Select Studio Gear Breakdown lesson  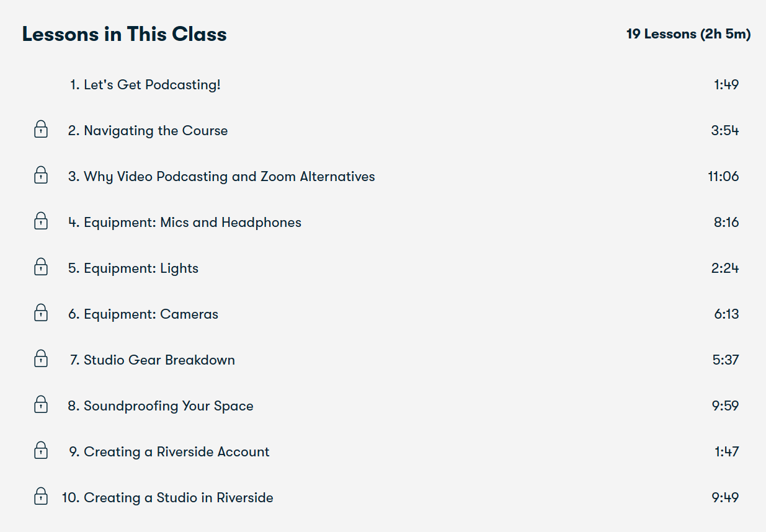pyautogui.click(x=152, y=360)
